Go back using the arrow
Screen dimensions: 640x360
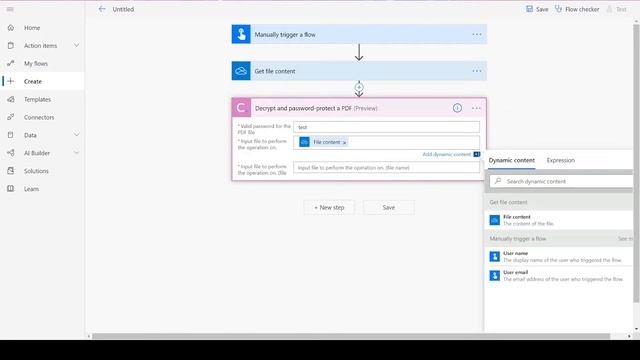pos(102,9)
